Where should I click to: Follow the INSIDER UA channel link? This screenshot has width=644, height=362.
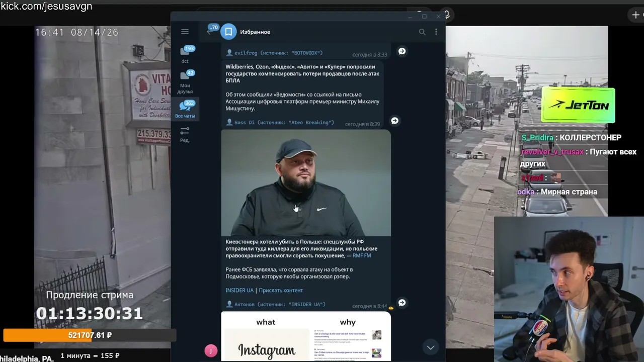(x=239, y=290)
